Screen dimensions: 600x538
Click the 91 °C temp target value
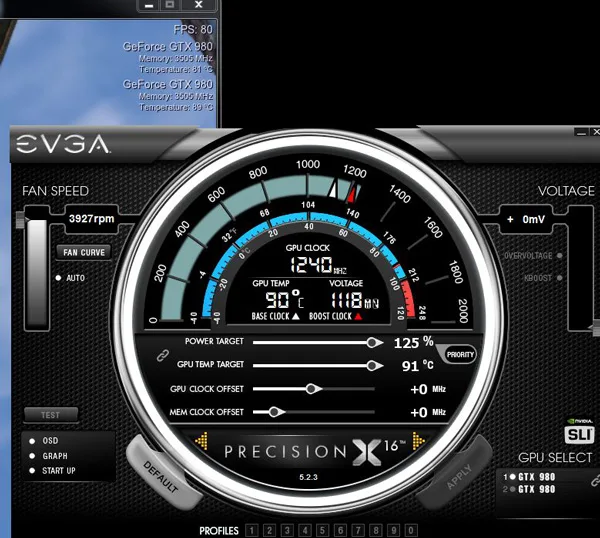tap(417, 366)
